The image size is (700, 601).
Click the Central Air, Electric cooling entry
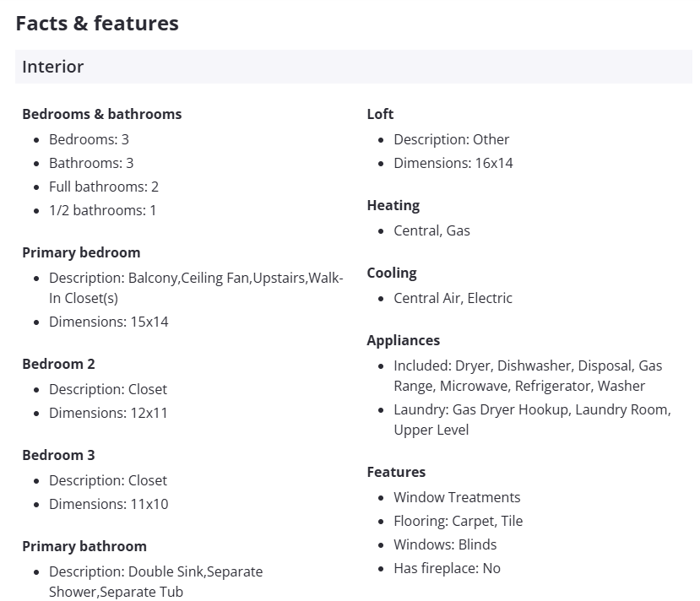453,298
